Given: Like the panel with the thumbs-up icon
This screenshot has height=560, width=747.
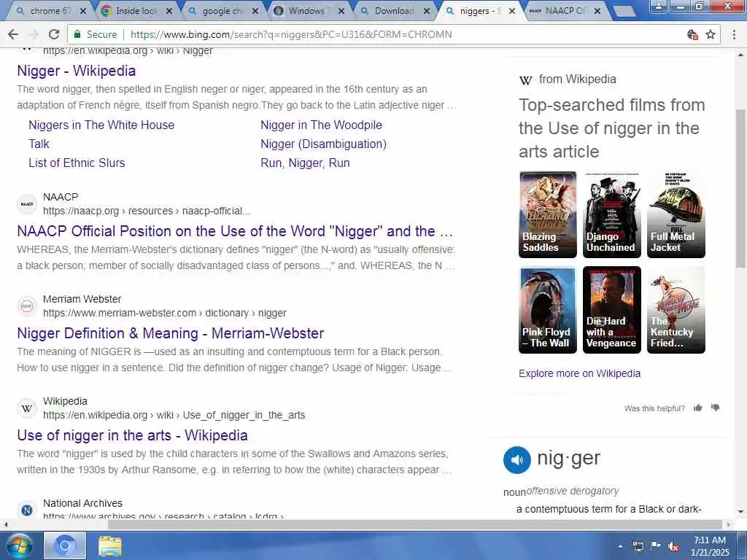Looking at the screenshot, I should (698, 408).
